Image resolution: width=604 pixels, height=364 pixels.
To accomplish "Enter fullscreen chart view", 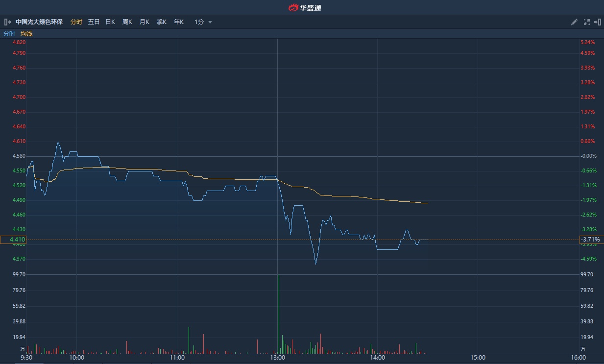I will [x=586, y=22].
